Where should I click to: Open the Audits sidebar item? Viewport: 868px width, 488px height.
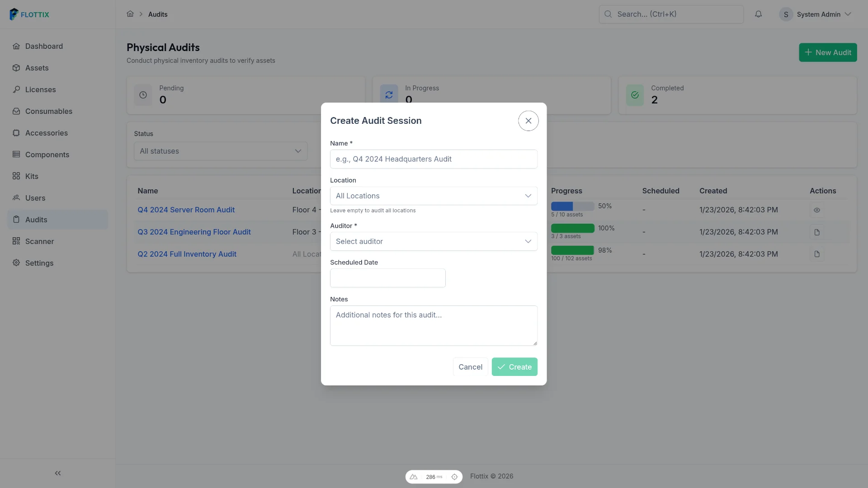58,220
